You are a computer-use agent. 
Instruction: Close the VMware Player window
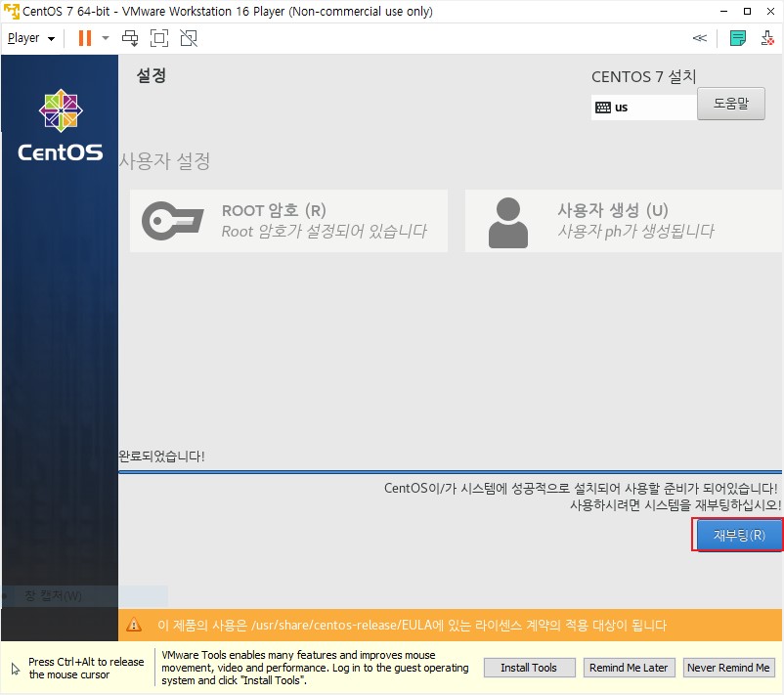tap(770, 11)
